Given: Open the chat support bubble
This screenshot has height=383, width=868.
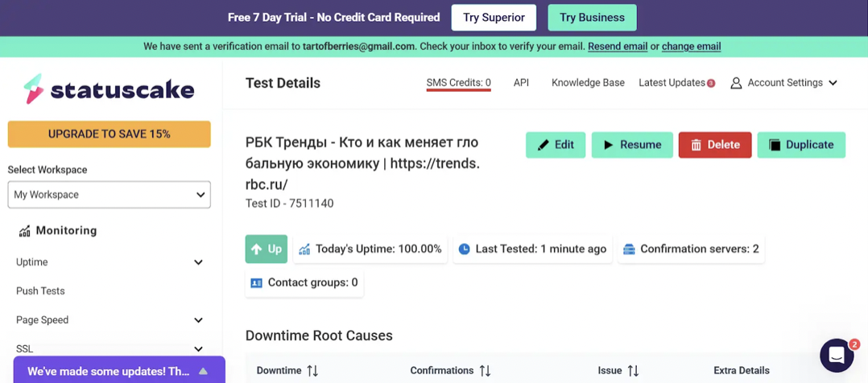Looking at the screenshot, I should (837, 355).
